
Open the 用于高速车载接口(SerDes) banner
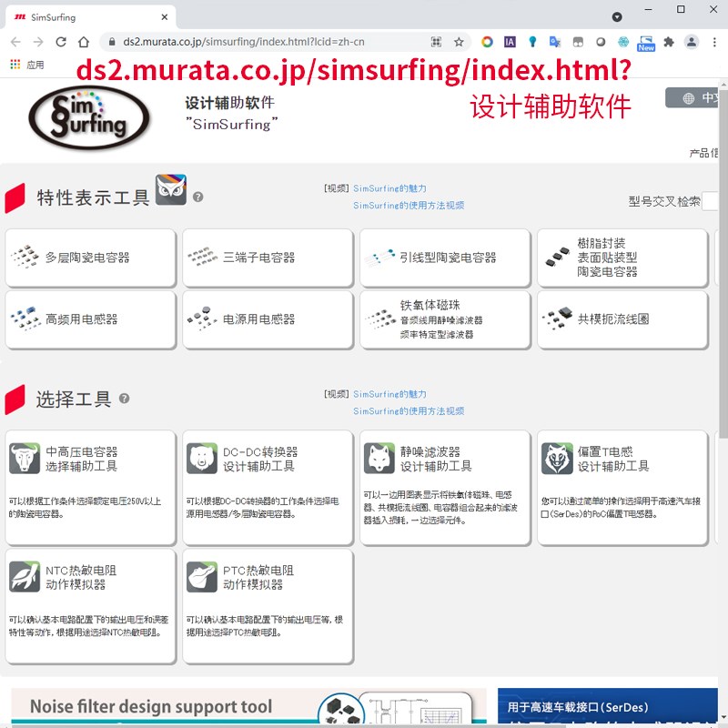608,705
